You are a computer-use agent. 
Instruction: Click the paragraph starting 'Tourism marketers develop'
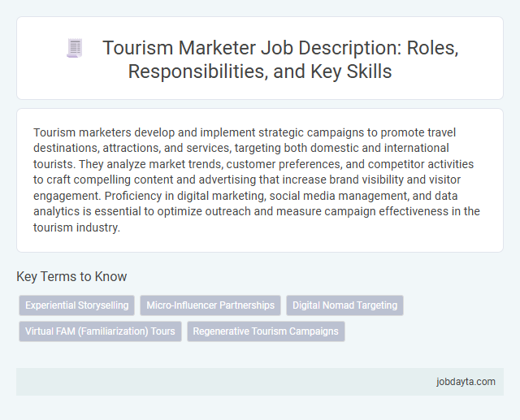click(x=257, y=180)
